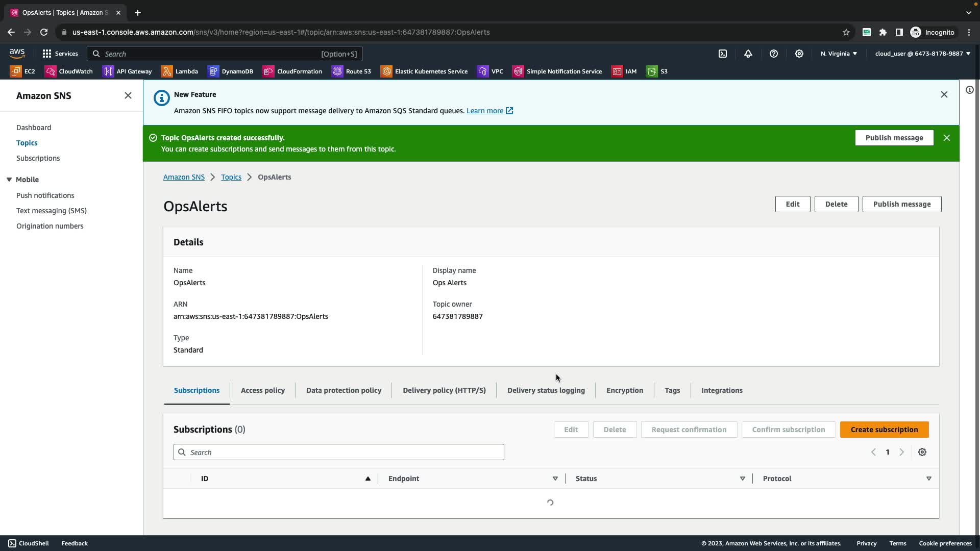Click the help question mark icon

[x=774, y=54]
